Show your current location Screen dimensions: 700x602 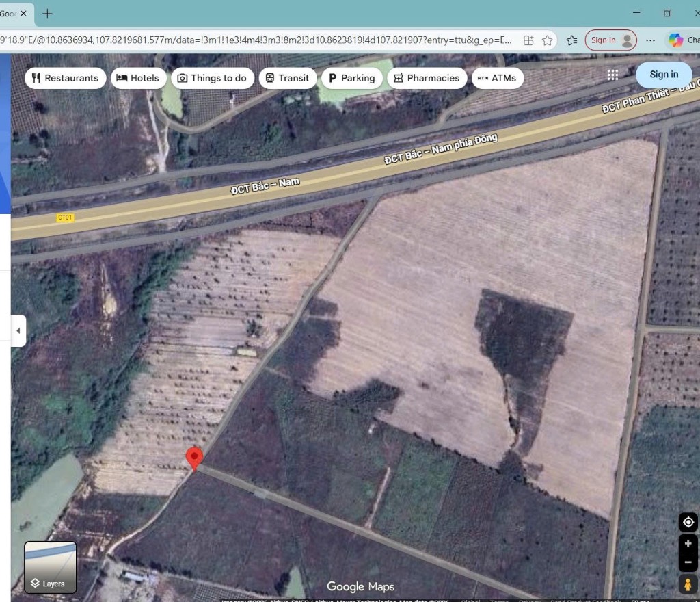pyautogui.click(x=688, y=522)
